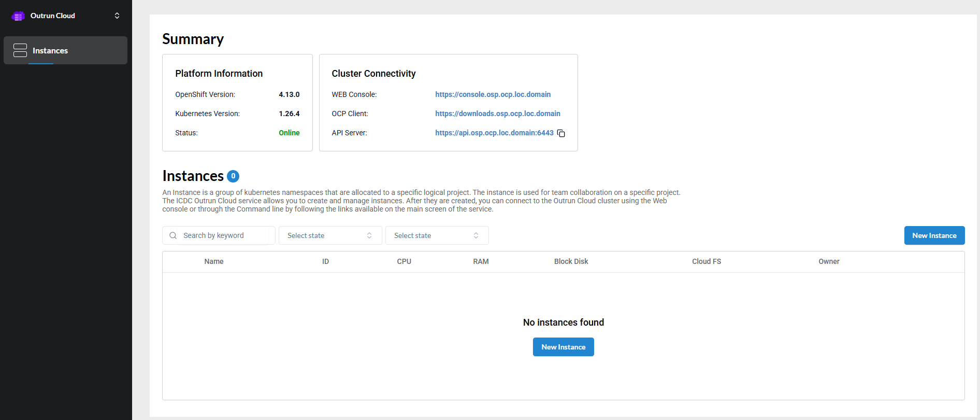Click the purple Outrun Cloud logo
Viewport: 980px width, 420px height.
point(18,16)
